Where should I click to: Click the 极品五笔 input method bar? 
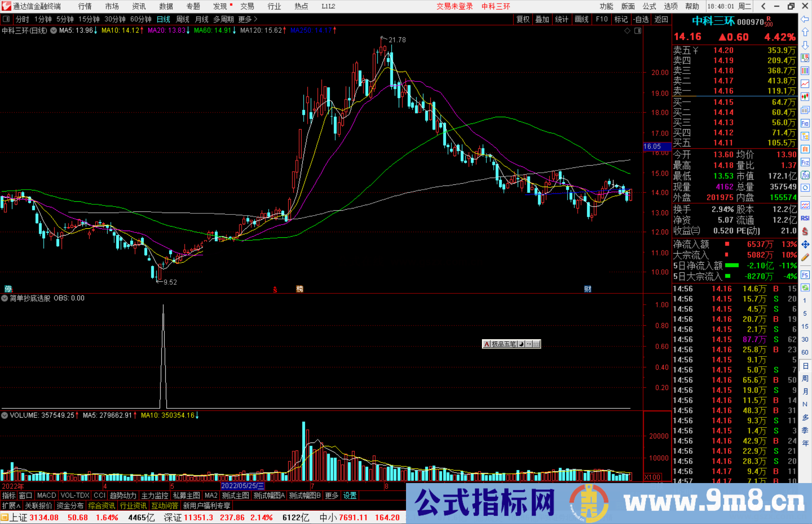click(x=511, y=344)
